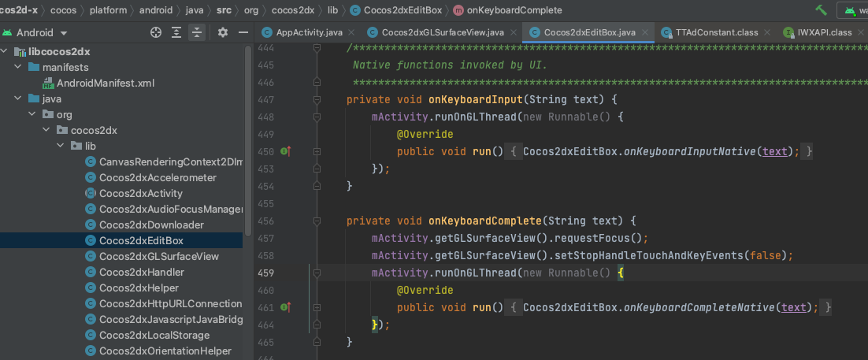This screenshot has width=868, height=360.
Task: Click the override gutter icon on line 461
Action: pos(286,307)
